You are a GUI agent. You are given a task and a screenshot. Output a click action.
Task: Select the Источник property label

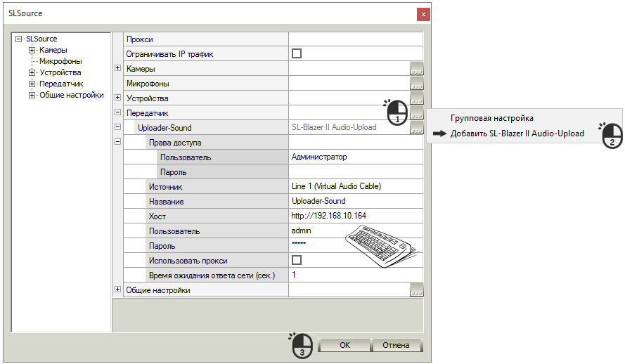click(165, 187)
